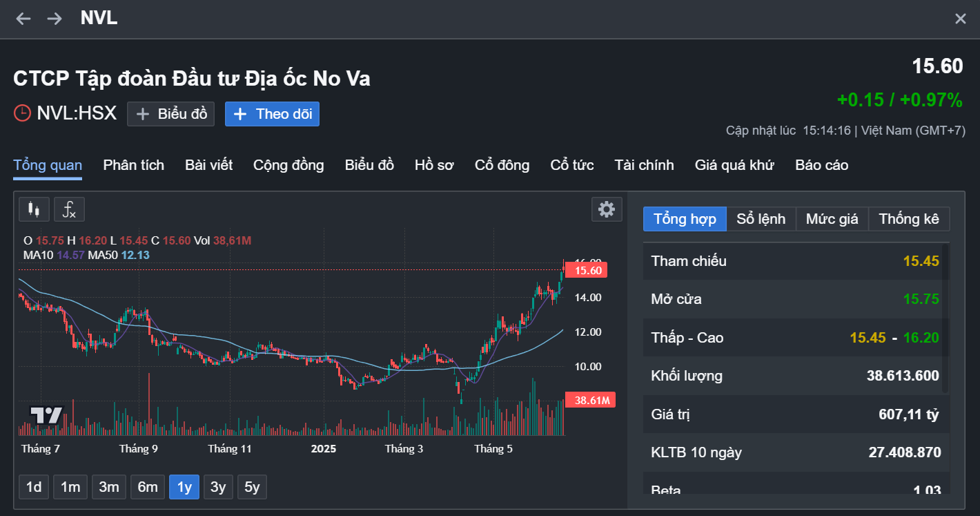980x516 pixels.
Task: Open the Tài chính tab
Action: [644, 165]
